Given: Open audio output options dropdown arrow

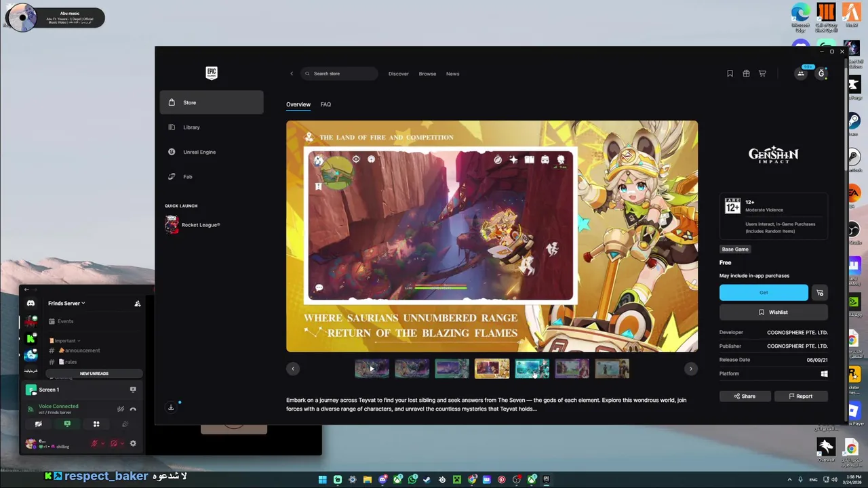Looking at the screenshot, I should click(x=122, y=443).
